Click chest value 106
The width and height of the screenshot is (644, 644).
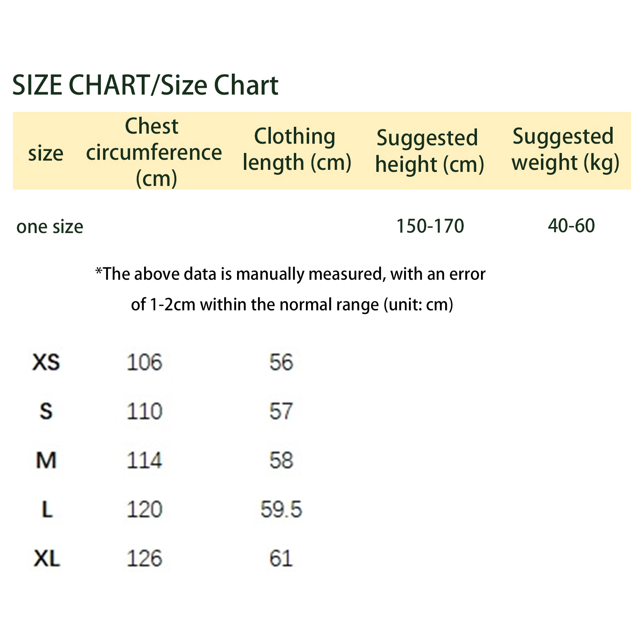(x=144, y=362)
